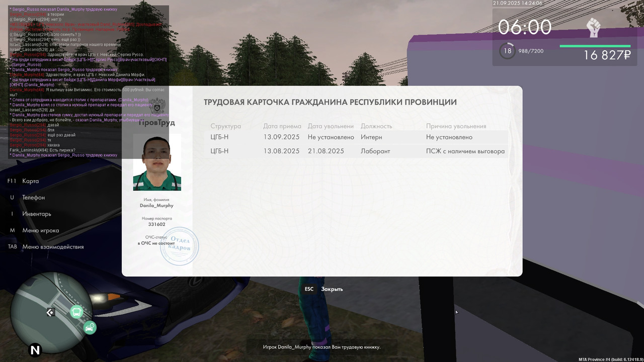This screenshot has width=644, height=362.
Task: Click the ESC Закрыть close button
Action: tap(324, 289)
